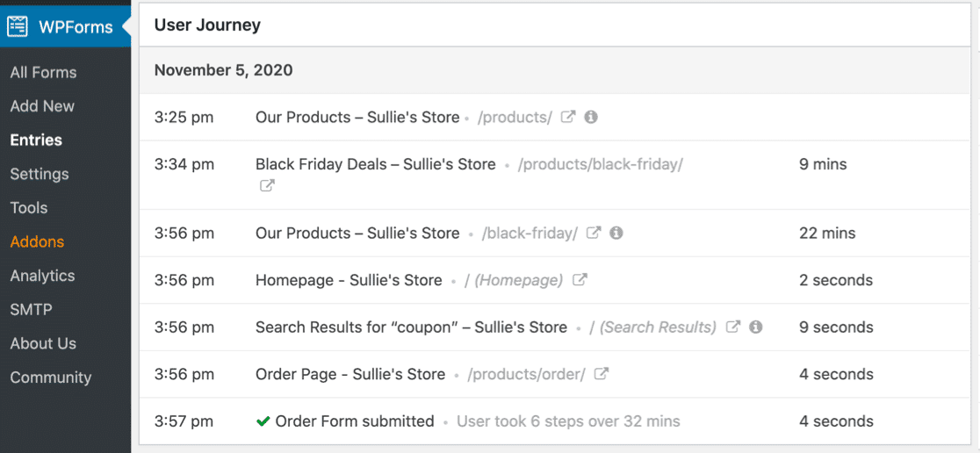980x453 pixels.
Task: Click the /products/order/ URL link
Action: click(526, 374)
